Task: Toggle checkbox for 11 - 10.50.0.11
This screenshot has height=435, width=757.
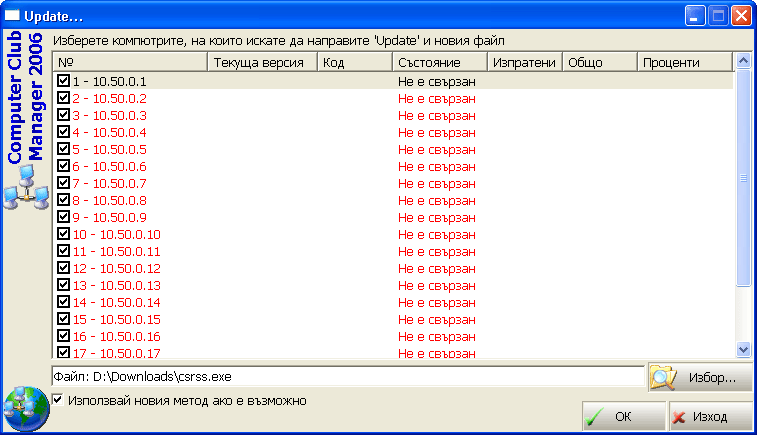Action: pos(63,251)
